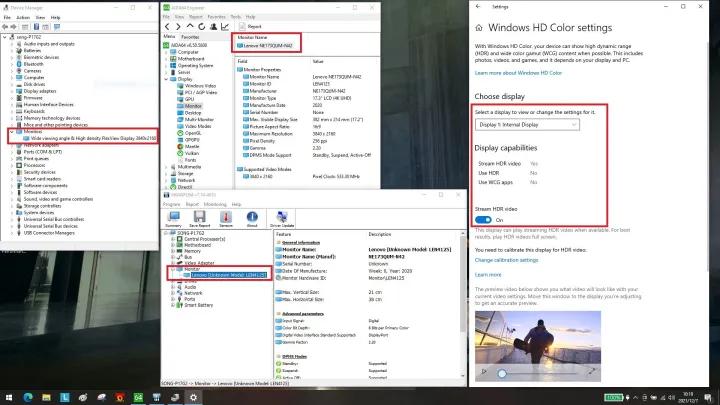Open Sensors icon in HWiNFO toolbar
The height and width of the screenshot is (405, 720).
point(225,217)
